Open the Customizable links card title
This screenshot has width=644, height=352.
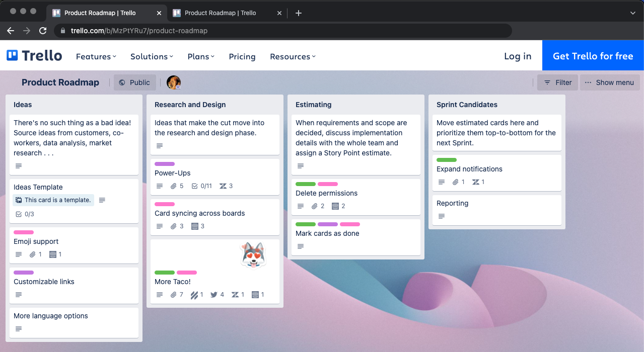(44, 282)
